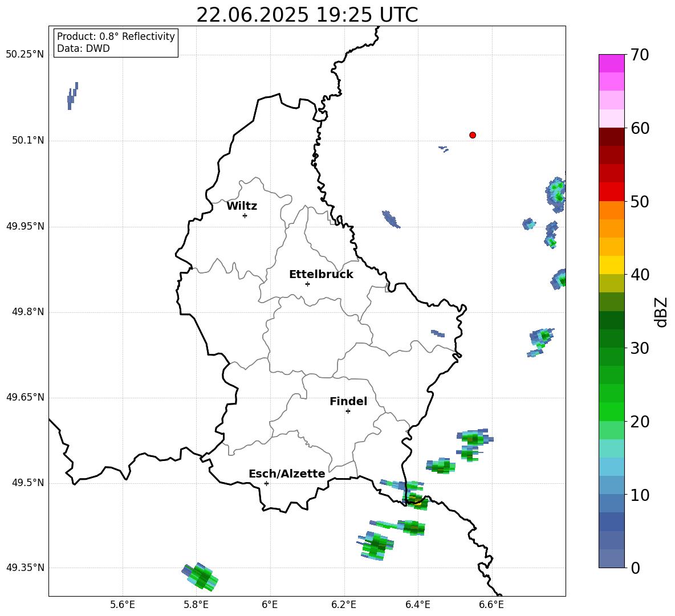Screen dimensions: 675x616
Task: Click the orange colorbar segment below 50
Action: coord(611,210)
